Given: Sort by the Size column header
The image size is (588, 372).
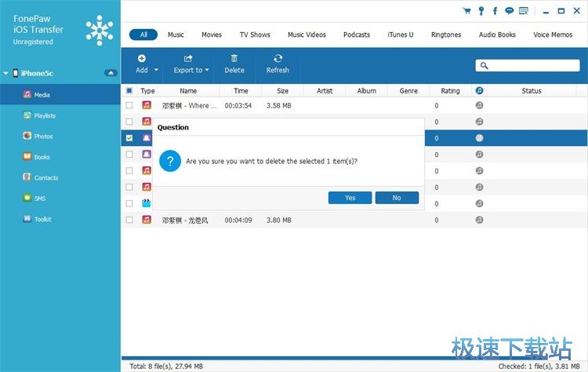Looking at the screenshot, I should [x=282, y=91].
